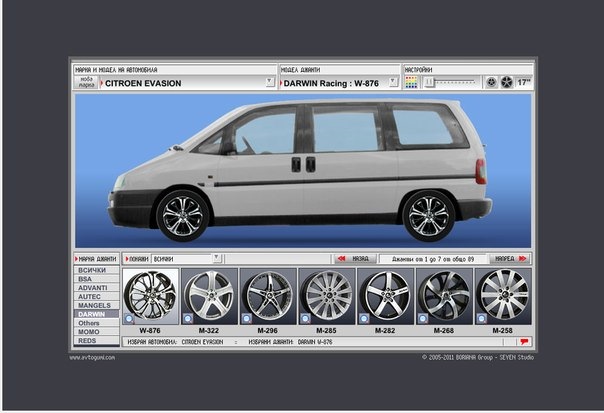604x413 pixels.
Task: Click the magnifier on M-322 wheel
Action: [x=188, y=319]
